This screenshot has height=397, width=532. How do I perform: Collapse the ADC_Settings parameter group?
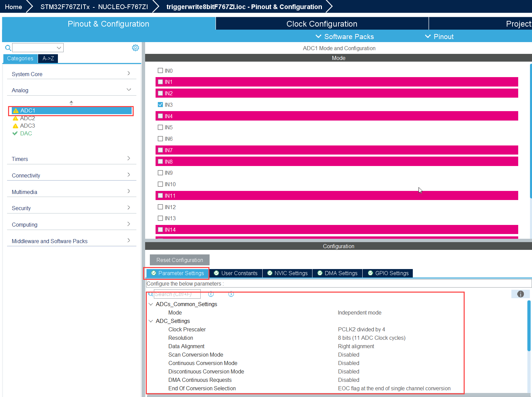151,321
